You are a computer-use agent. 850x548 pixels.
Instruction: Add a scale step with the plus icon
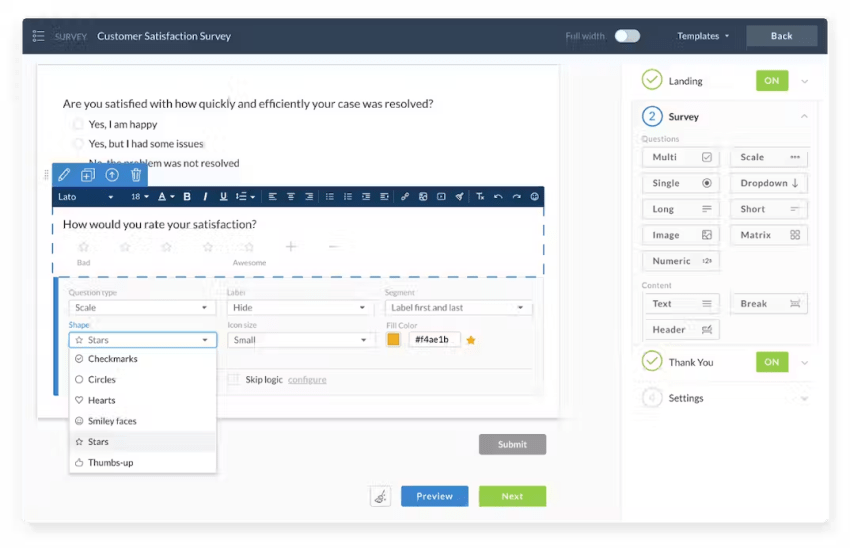click(x=291, y=247)
